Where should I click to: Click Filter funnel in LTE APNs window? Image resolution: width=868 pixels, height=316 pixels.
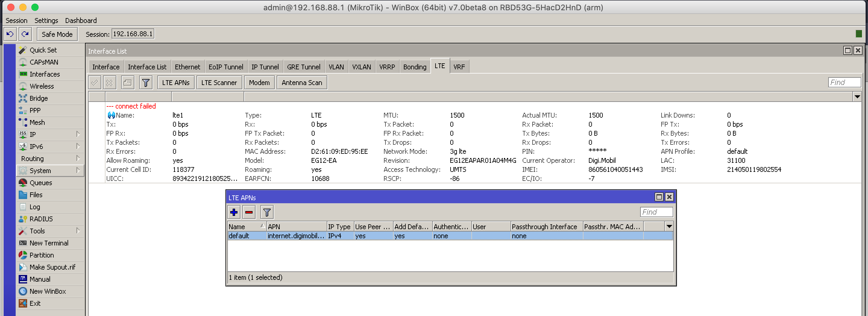pos(267,213)
